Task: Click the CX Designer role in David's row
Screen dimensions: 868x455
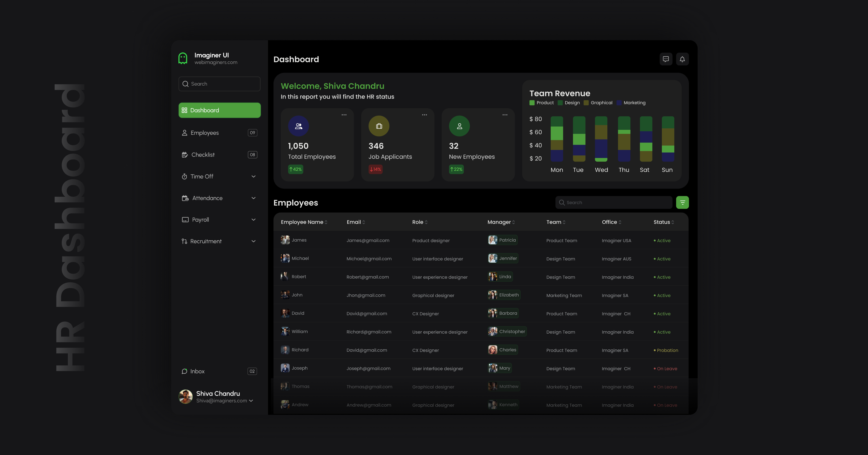Action: 426,314
